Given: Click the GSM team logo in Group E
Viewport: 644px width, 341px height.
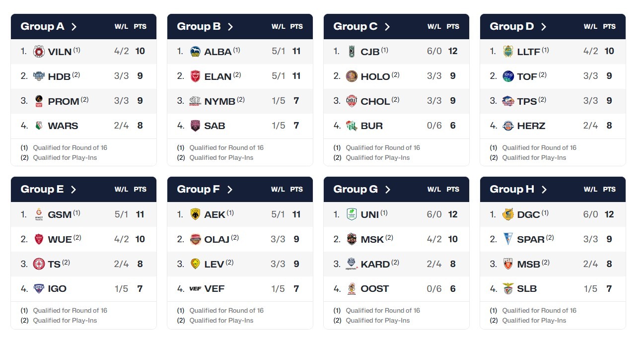Looking at the screenshot, I should (39, 214).
